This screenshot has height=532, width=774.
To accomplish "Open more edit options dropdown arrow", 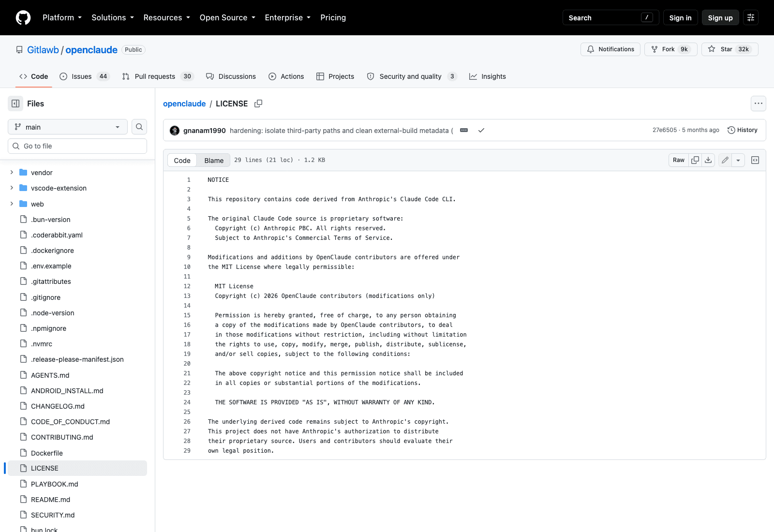I will [x=738, y=160].
